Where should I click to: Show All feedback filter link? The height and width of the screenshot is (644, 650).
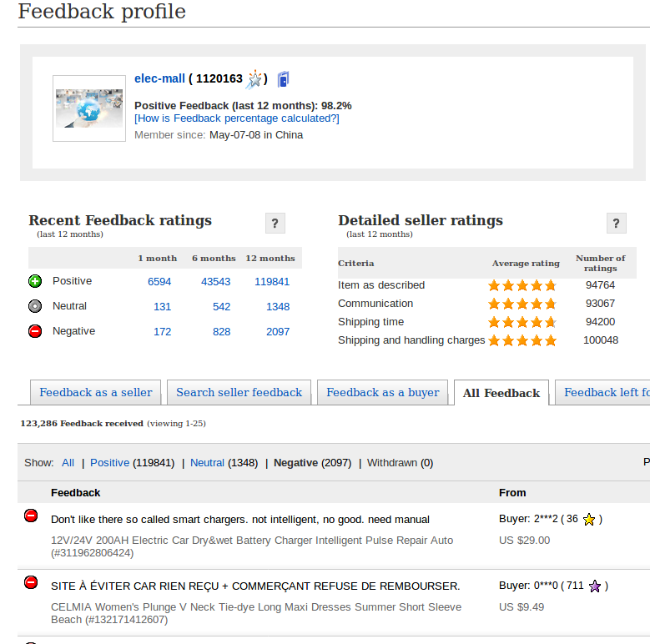[x=68, y=463]
